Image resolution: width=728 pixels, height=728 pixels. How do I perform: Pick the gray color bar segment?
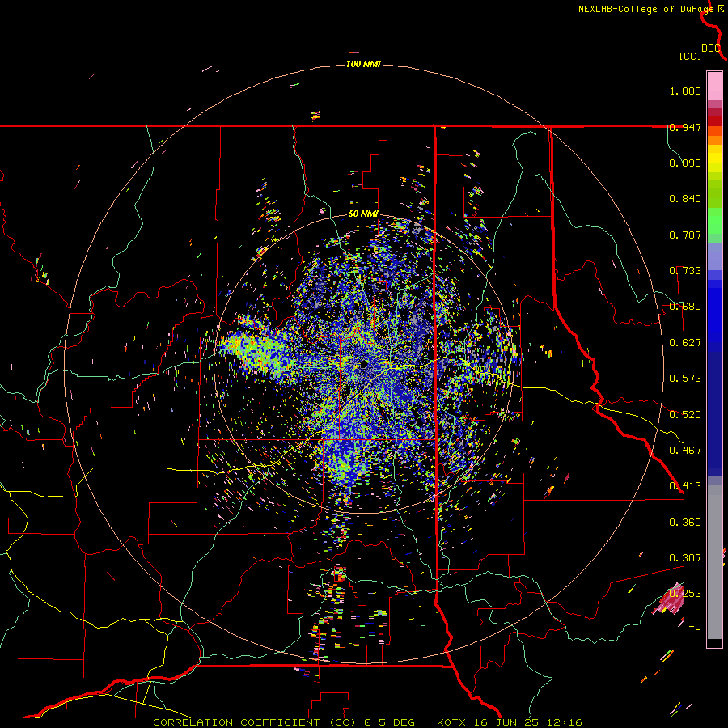pos(714,562)
